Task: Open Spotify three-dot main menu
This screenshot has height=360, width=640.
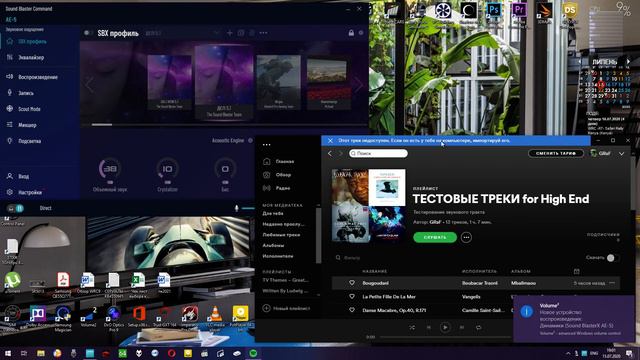Action: [x=267, y=144]
